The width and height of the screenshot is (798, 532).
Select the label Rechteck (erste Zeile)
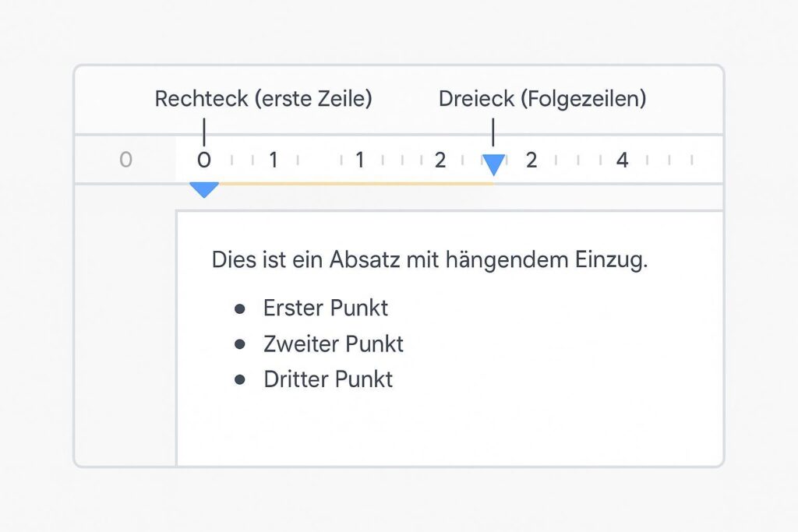[x=263, y=99]
